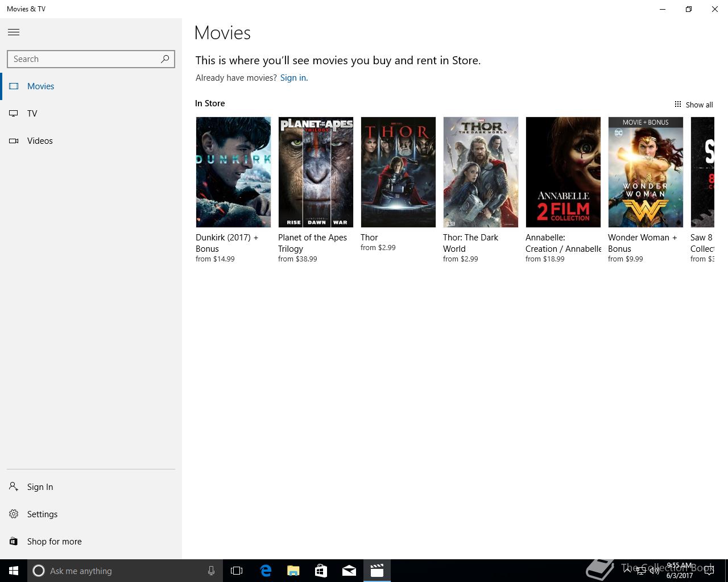
Task: Open the hamburger navigation menu
Action: (14, 32)
